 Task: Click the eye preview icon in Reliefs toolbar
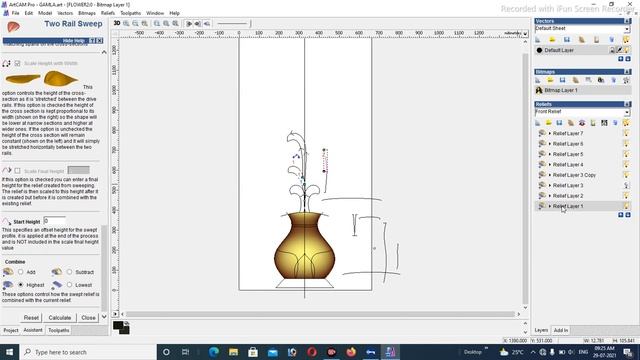582,123
